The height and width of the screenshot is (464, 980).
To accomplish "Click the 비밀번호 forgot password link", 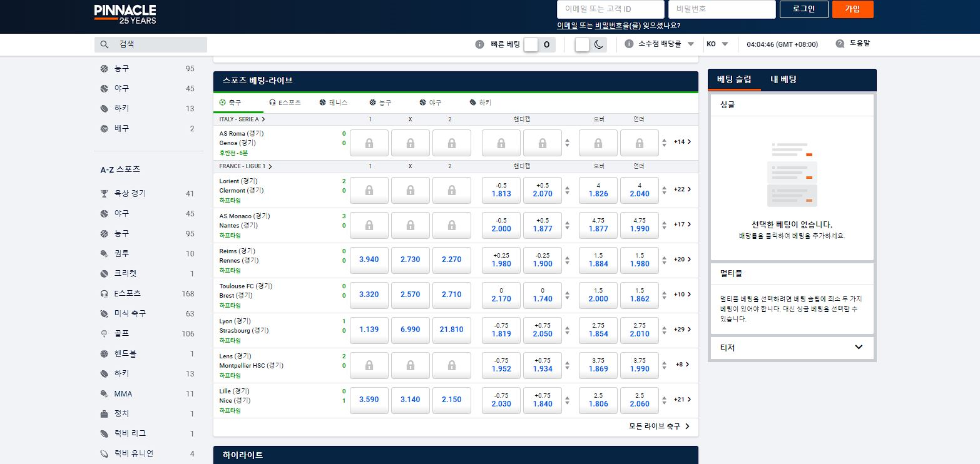I will click(x=608, y=26).
